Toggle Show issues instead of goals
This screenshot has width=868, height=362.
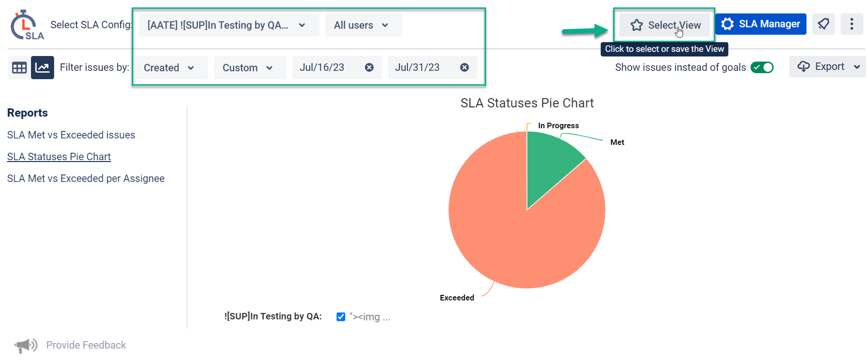[762, 68]
